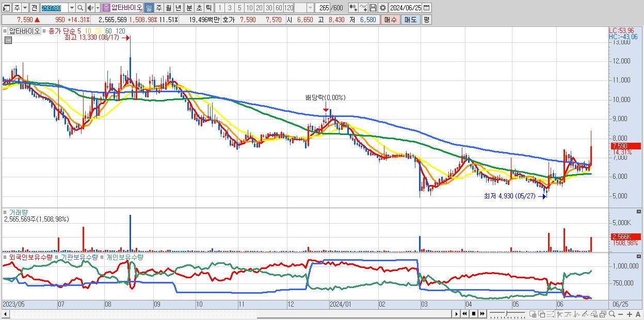The height and width of the screenshot is (320, 644).
Task: Click the add line chart overlay icon
Action: pyautogui.click(x=363, y=8)
